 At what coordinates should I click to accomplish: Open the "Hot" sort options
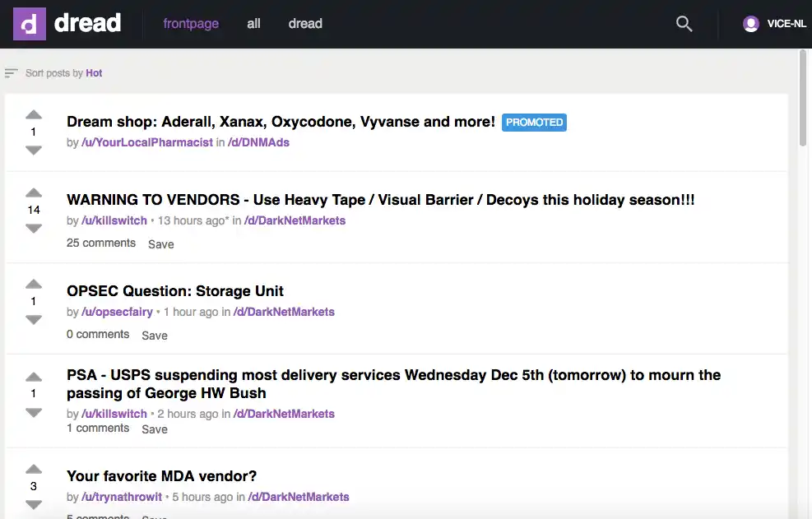(94, 73)
